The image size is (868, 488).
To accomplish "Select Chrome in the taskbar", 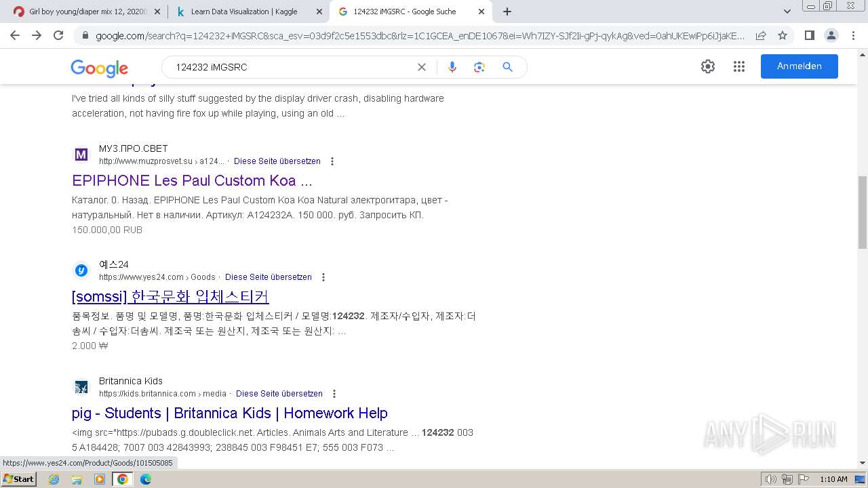I will (x=123, y=479).
